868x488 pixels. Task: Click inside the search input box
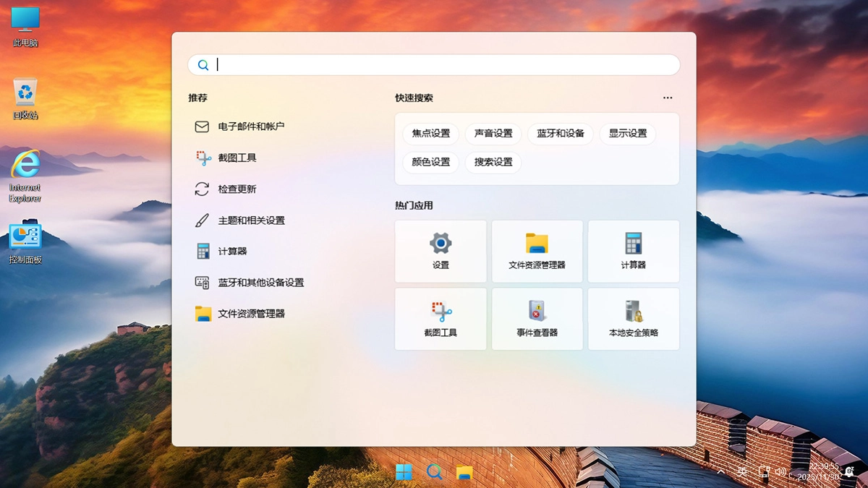(x=434, y=64)
